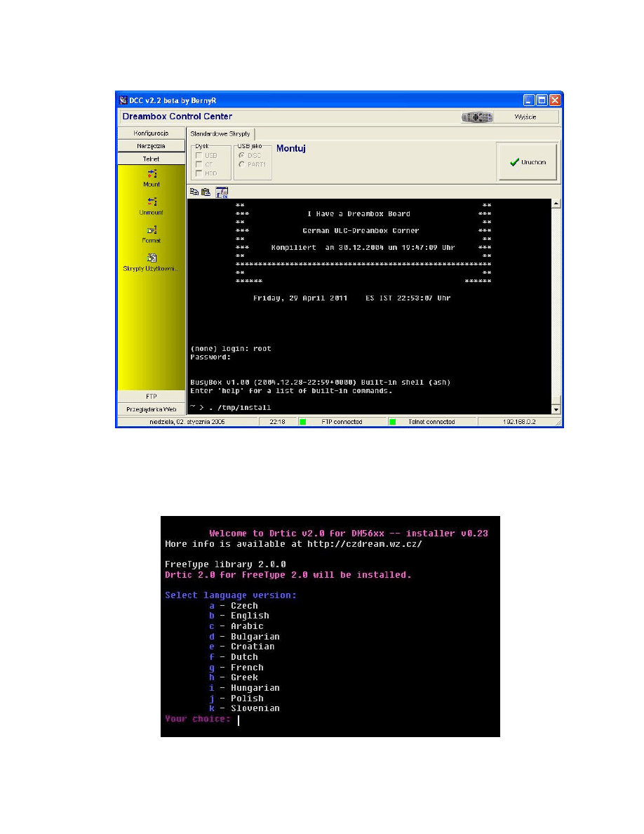644x834 pixels.
Task: Open the Konfiguracja section
Action: point(152,133)
